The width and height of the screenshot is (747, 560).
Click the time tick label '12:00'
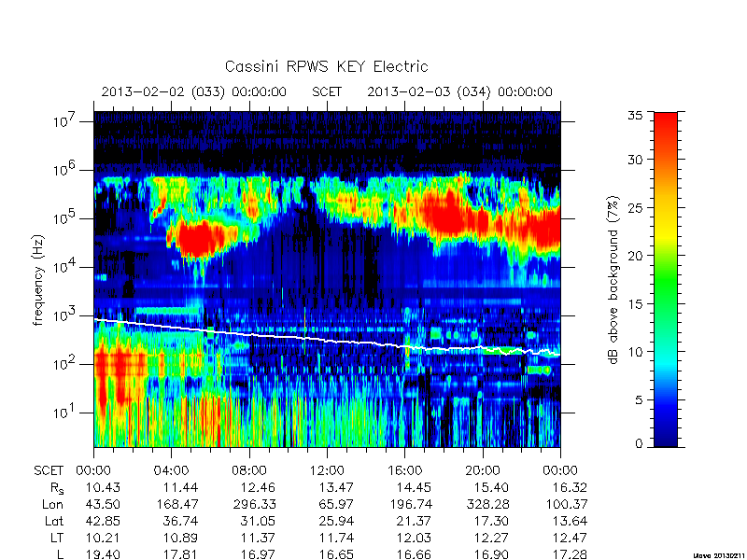tap(327, 471)
